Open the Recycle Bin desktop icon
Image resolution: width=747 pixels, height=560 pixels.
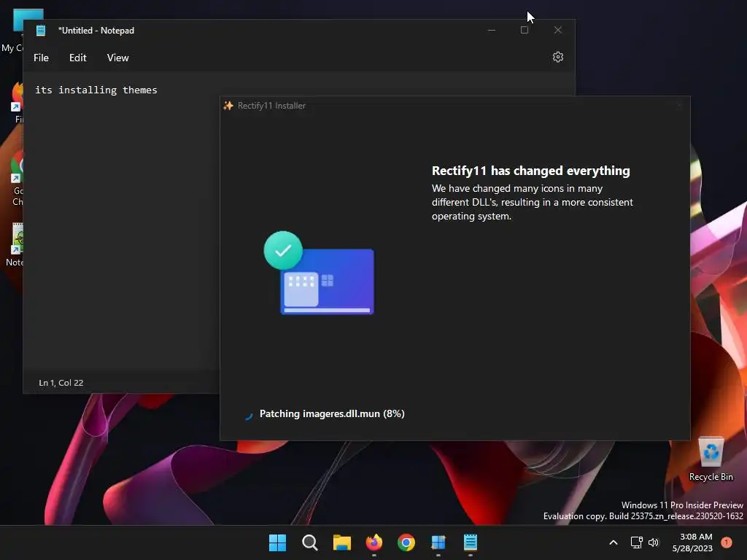711,459
